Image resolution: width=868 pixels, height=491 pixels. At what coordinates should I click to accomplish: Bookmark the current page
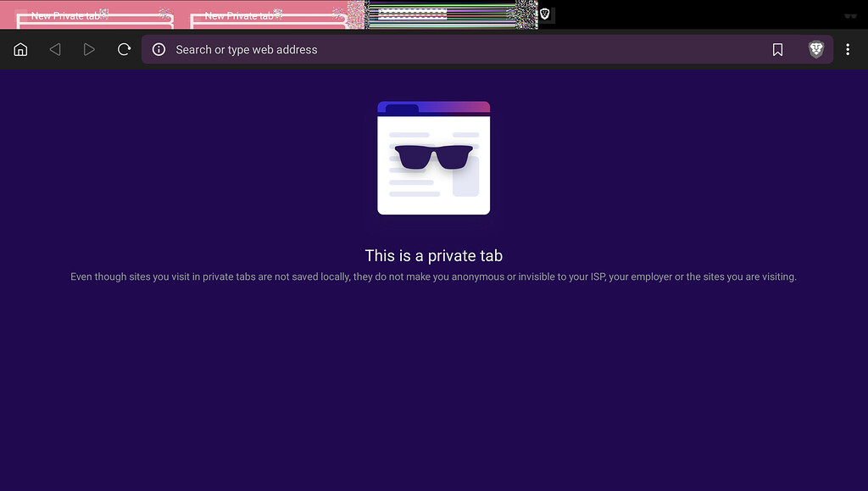[777, 49]
